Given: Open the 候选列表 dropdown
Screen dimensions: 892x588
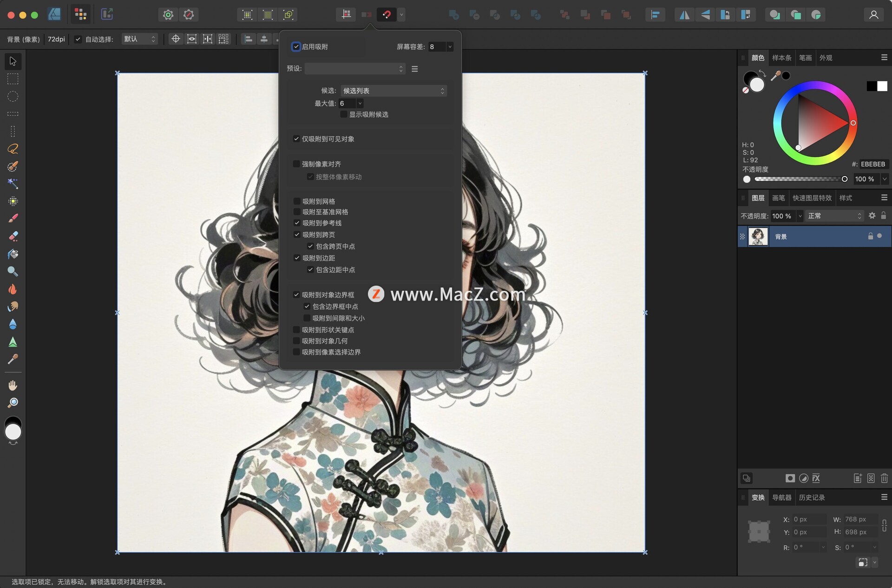Looking at the screenshot, I should coord(394,91).
